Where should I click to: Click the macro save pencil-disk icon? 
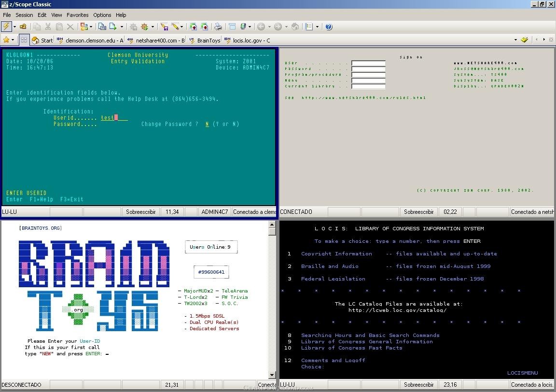pyautogui.click(x=164, y=27)
